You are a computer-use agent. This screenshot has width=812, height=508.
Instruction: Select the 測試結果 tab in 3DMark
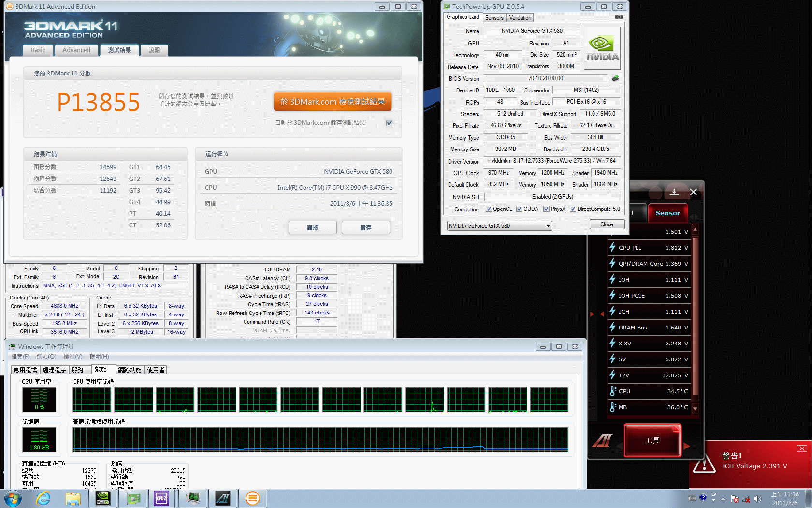(x=119, y=50)
